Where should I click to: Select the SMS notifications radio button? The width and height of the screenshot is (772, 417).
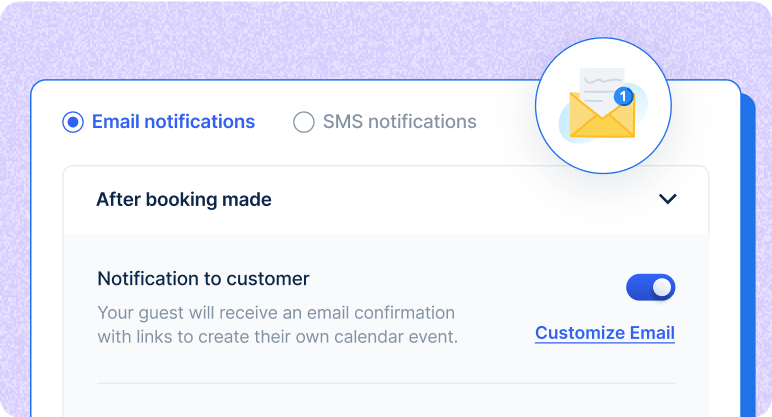304,122
